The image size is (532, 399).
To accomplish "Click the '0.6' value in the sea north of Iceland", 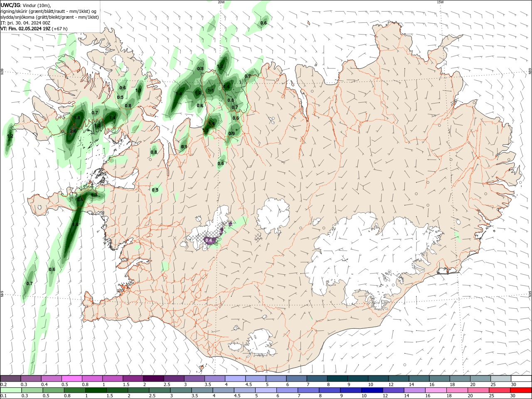I will [264, 23].
